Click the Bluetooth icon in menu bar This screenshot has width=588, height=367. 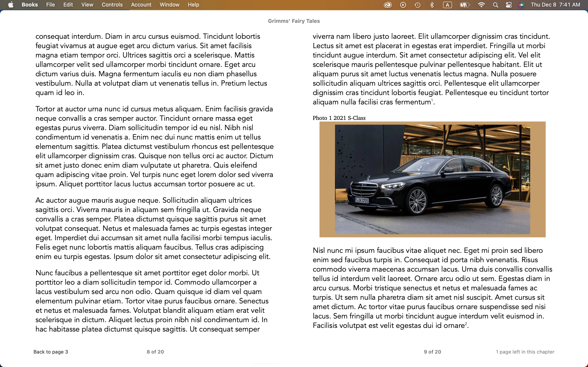click(432, 5)
